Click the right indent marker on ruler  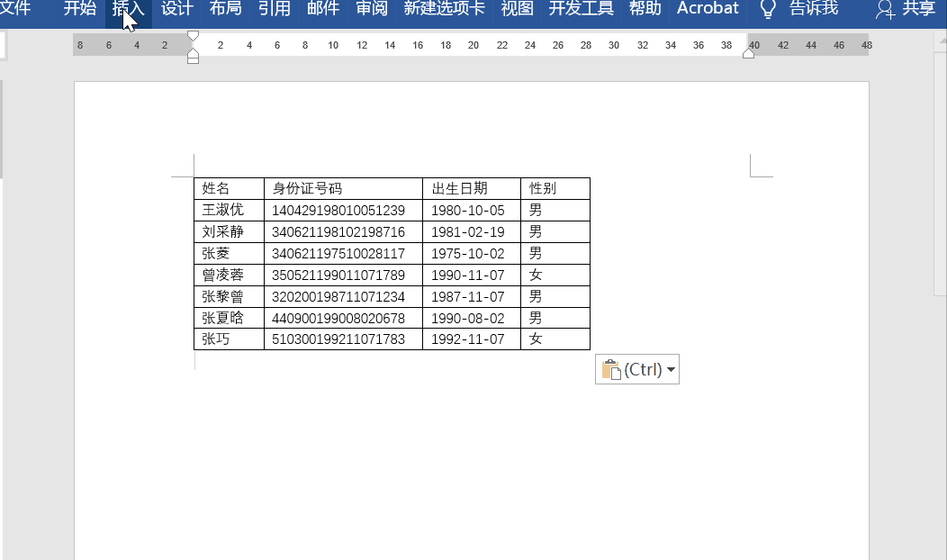[x=748, y=54]
